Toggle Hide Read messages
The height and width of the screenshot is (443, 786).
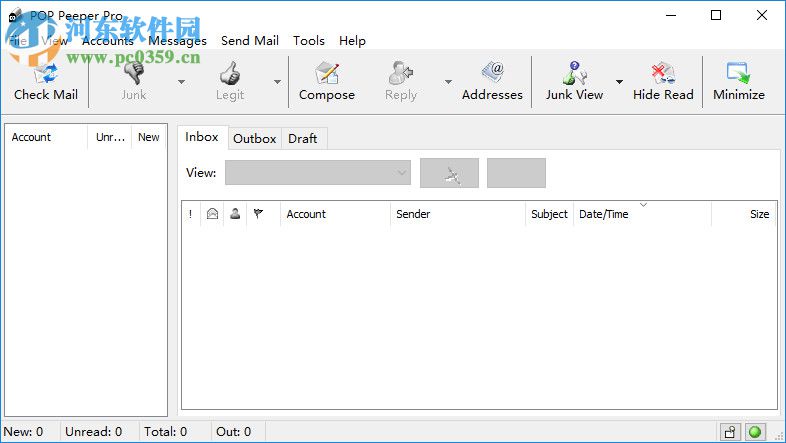click(663, 82)
